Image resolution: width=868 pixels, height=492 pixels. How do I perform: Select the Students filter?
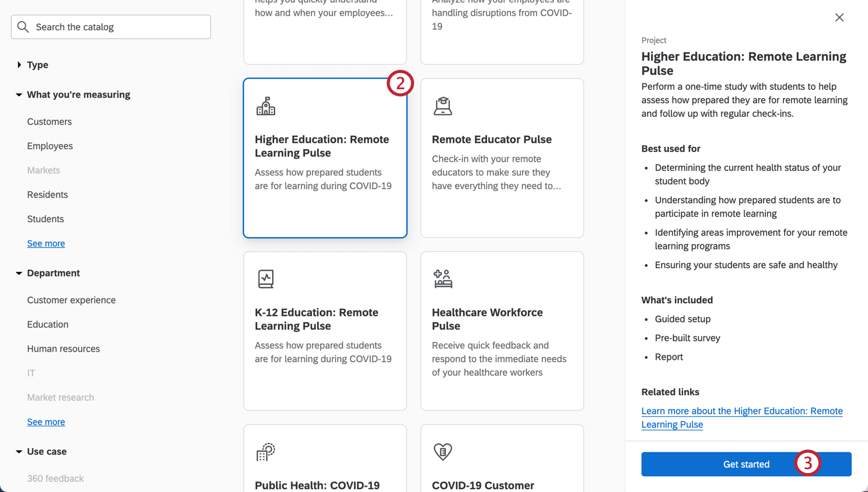coord(45,219)
